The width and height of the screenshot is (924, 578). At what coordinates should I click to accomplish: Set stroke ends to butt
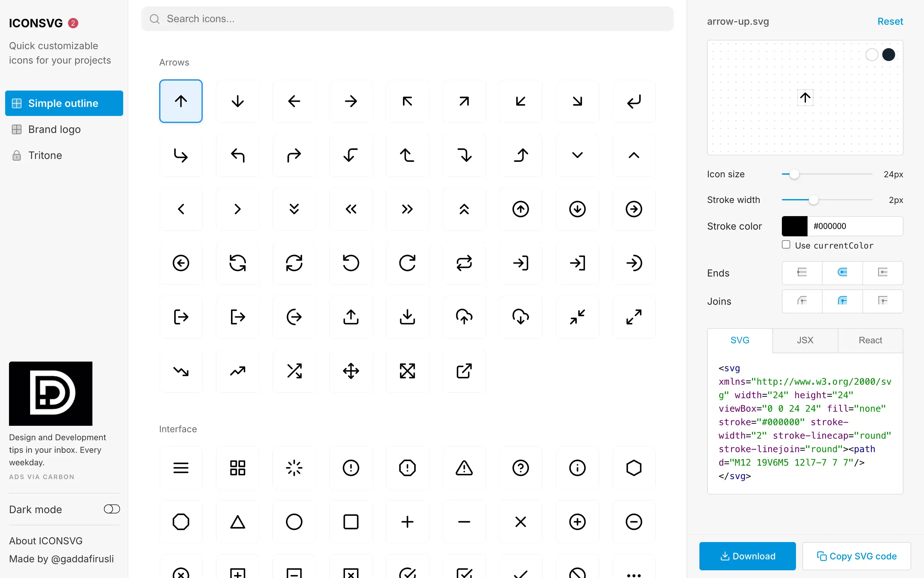click(x=802, y=273)
